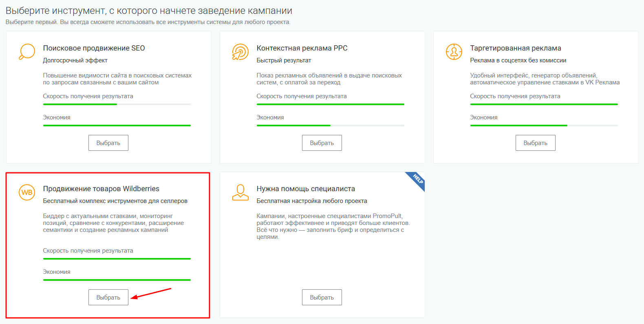Click SEO speed-of-result progress bar
The height and width of the screenshot is (324, 644).
pyautogui.click(x=117, y=104)
